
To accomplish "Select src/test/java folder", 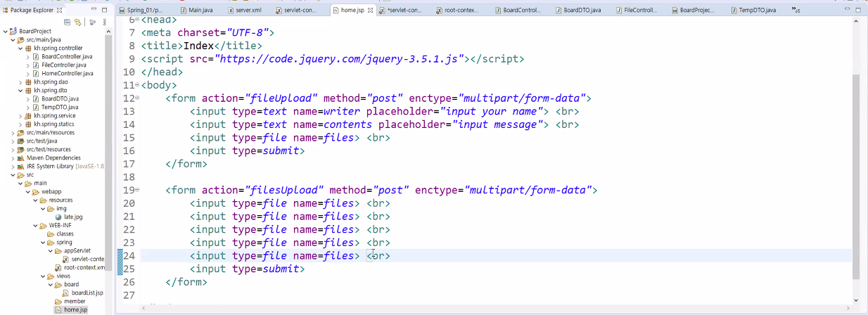I will pos(42,141).
